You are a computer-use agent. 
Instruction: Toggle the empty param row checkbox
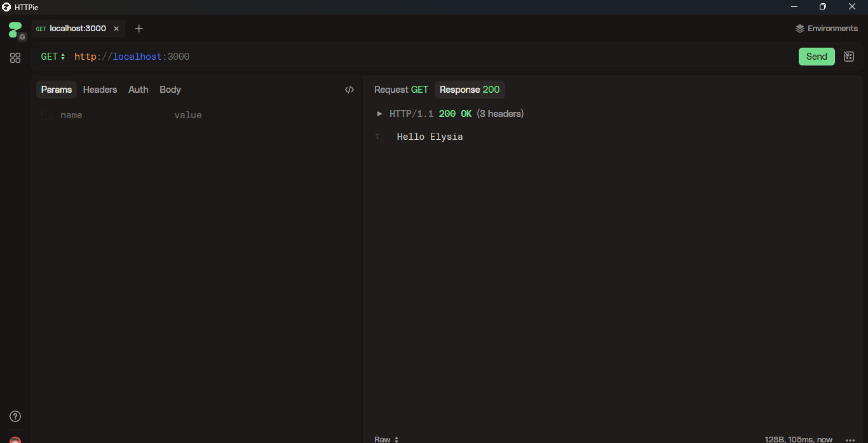46,115
